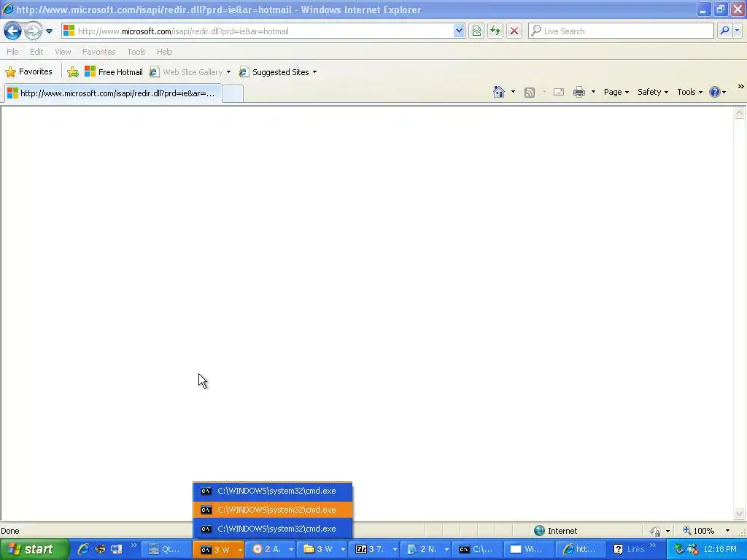This screenshot has width=747, height=560.
Task: Open the 7-Zip taskbar group
Action: click(376, 549)
